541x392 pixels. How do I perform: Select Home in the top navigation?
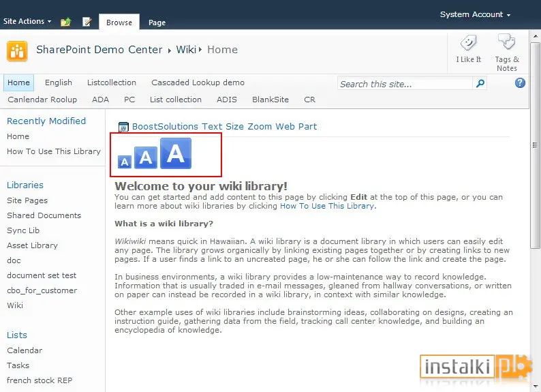[x=18, y=82]
